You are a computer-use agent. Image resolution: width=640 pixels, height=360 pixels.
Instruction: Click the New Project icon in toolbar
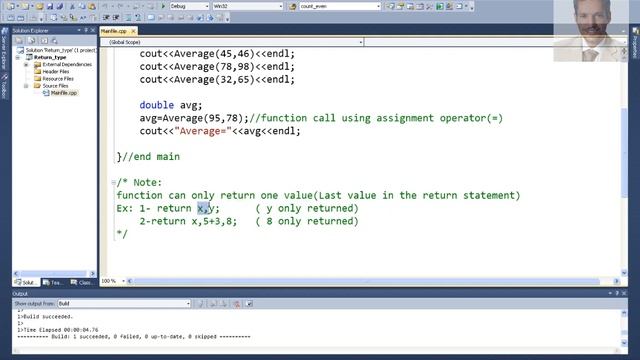(x=11, y=6)
